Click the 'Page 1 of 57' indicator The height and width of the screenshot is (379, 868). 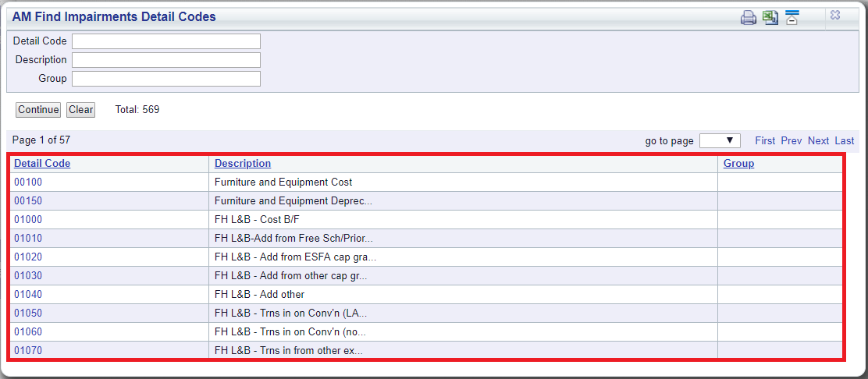tap(41, 140)
